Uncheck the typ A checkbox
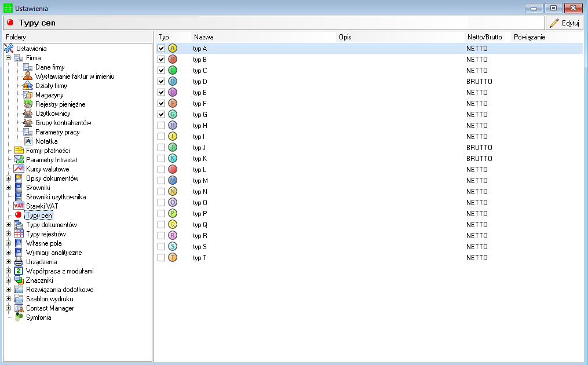588x365 pixels. [x=162, y=49]
